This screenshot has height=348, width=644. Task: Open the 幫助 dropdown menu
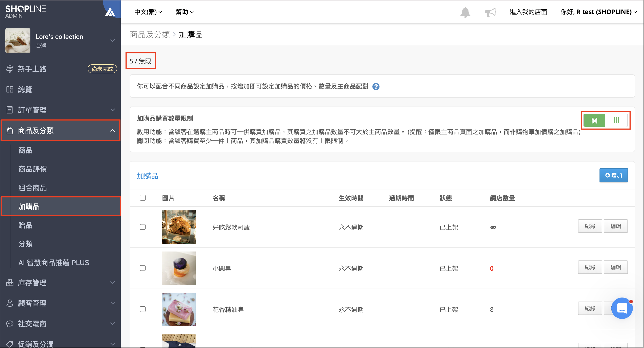[184, 12]
